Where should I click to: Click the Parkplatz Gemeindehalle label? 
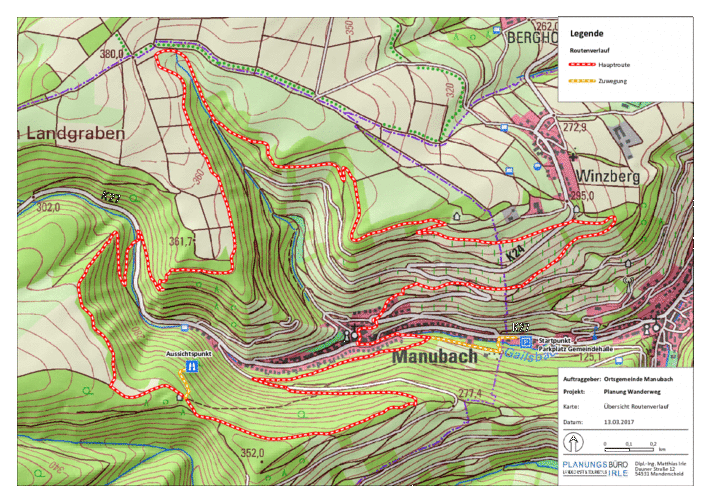(x=560, y=349)
